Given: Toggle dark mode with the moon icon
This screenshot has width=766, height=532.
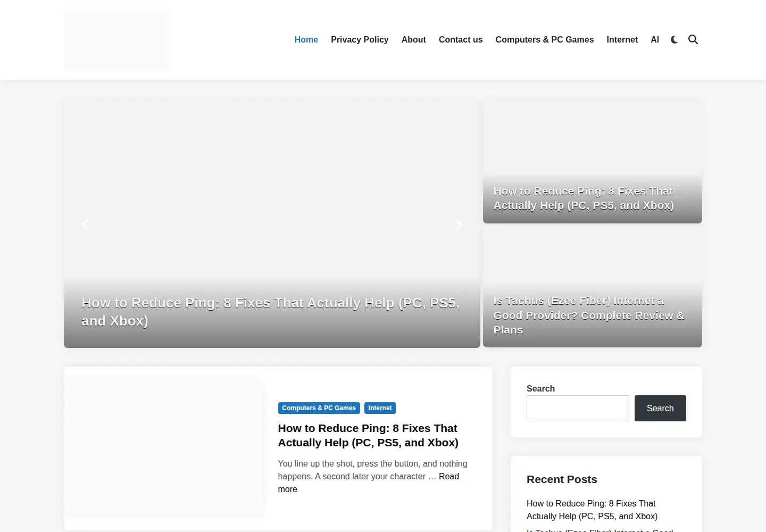Looking at the screenshot, I should [x=674, y=39].
